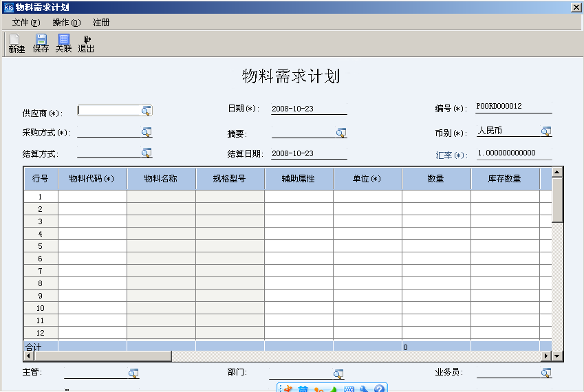Open the 采购方式 lookup icon

point(147,132)
